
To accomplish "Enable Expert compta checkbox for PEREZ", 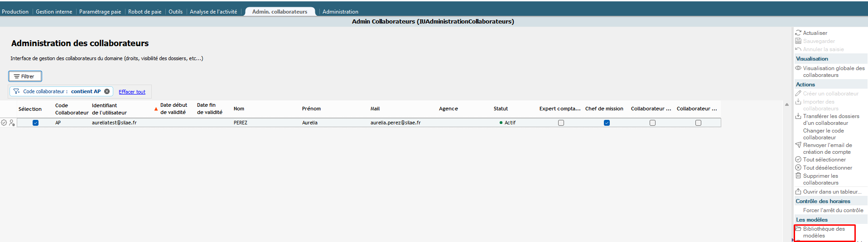I will [x=561, y=123].
